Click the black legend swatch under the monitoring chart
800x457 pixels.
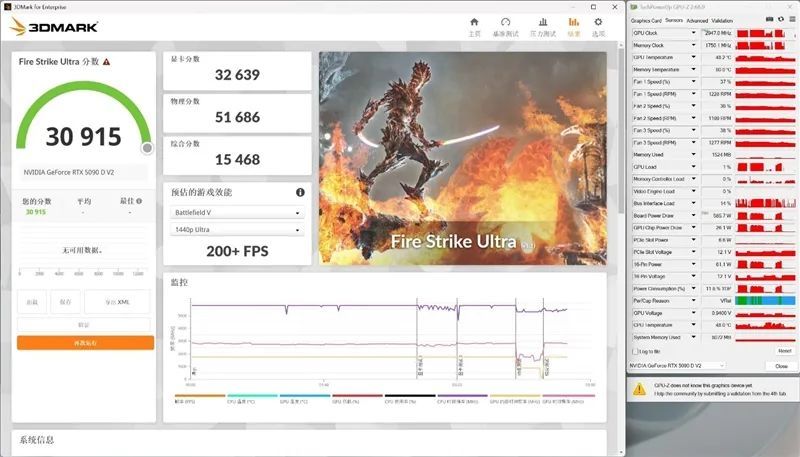(410, 395)
